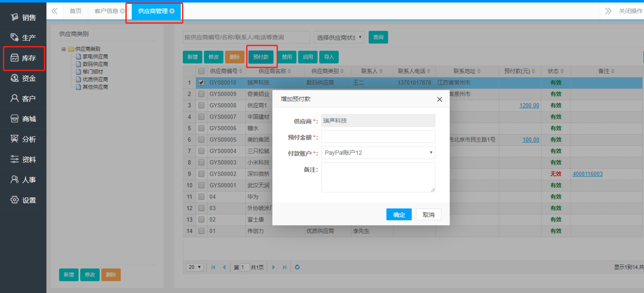Open the 1200.00 prepayment link
Viewport: 644px width, 293px height.
coord(529,105)
